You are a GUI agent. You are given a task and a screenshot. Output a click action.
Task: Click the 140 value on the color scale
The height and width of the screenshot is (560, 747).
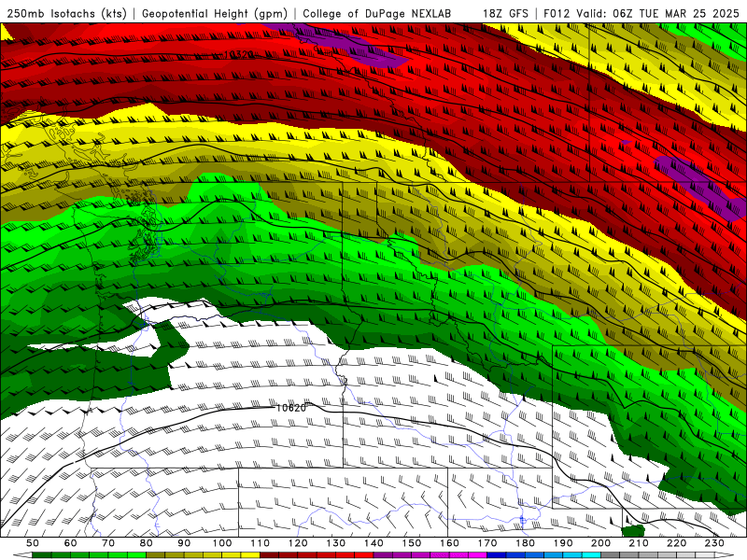pos(373,543)
